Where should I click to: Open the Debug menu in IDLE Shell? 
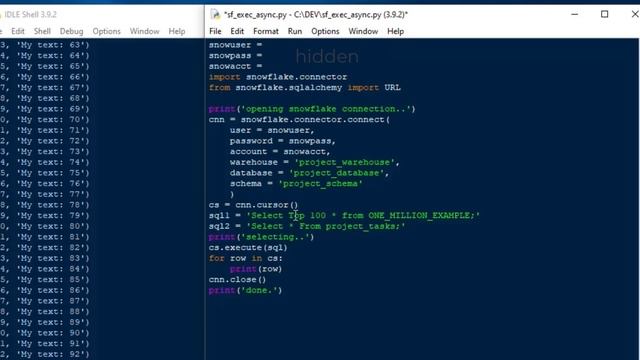(71, 31)
